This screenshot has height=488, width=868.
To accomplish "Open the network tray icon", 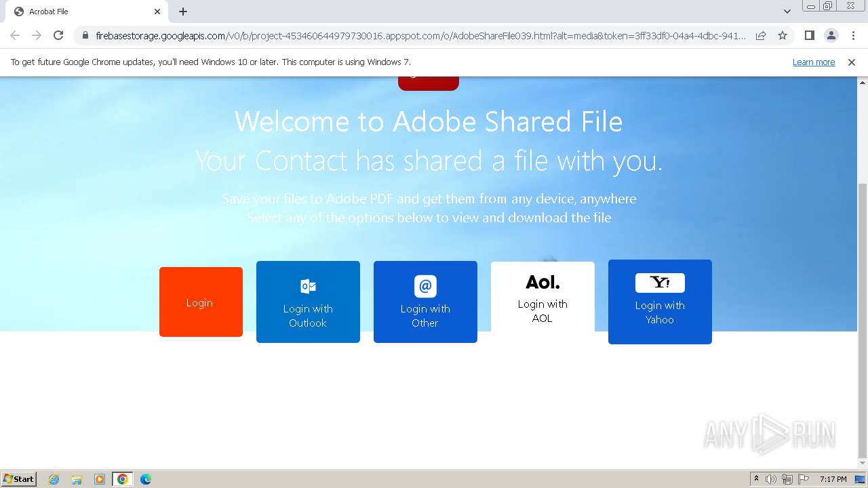I will click(787, 479).
